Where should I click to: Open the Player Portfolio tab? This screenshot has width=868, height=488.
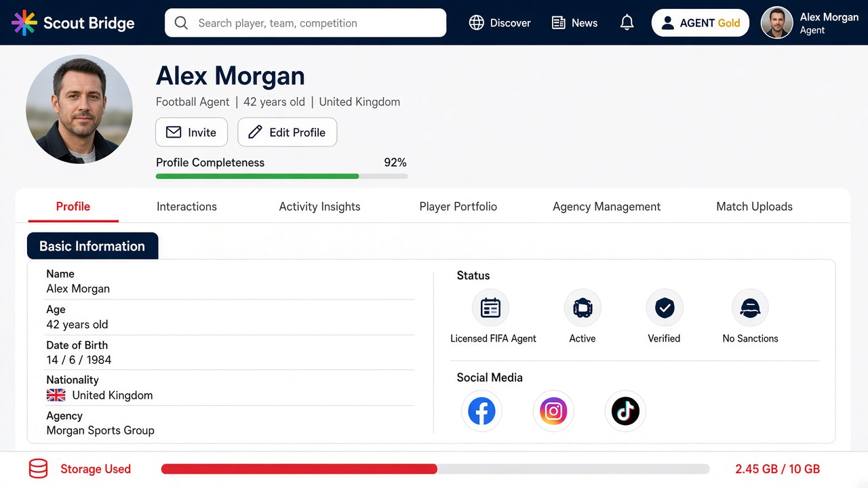[x=458, y=207]
